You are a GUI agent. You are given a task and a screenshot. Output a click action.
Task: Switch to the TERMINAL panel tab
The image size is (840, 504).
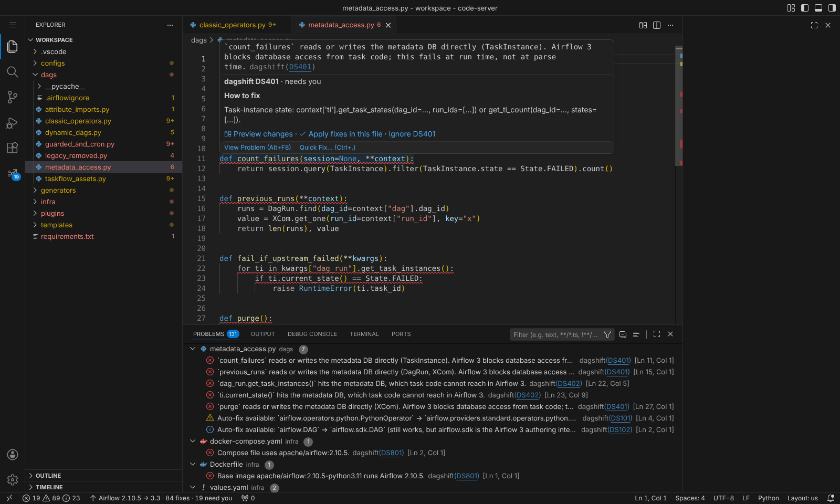click(364, 334)
